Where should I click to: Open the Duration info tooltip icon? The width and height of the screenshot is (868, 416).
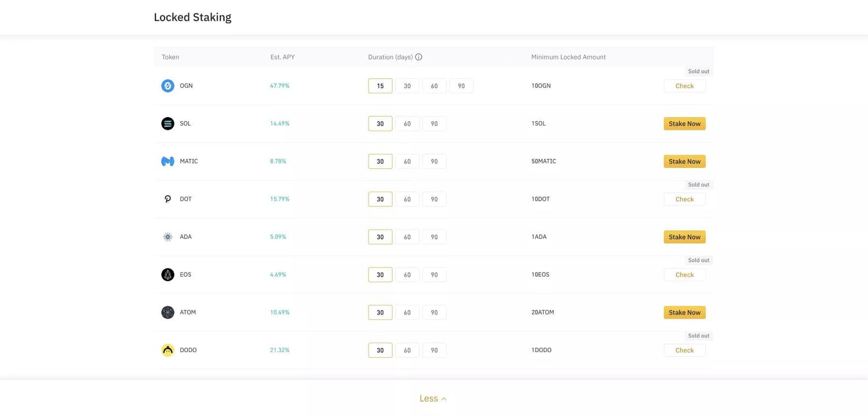point(419,57)
